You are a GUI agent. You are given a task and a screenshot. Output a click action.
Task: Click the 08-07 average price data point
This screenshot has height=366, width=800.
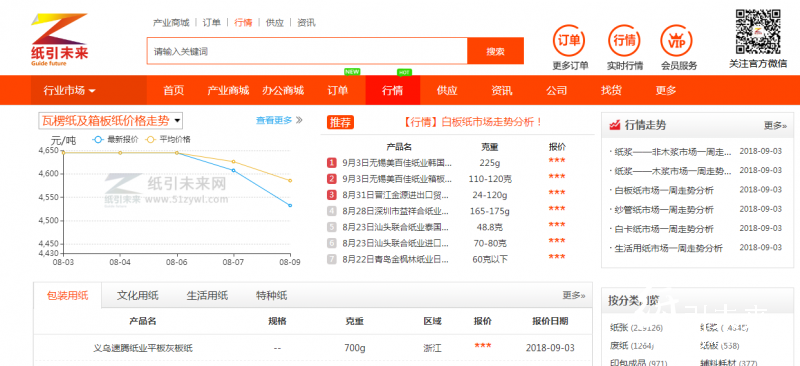[x=234, y=162]
